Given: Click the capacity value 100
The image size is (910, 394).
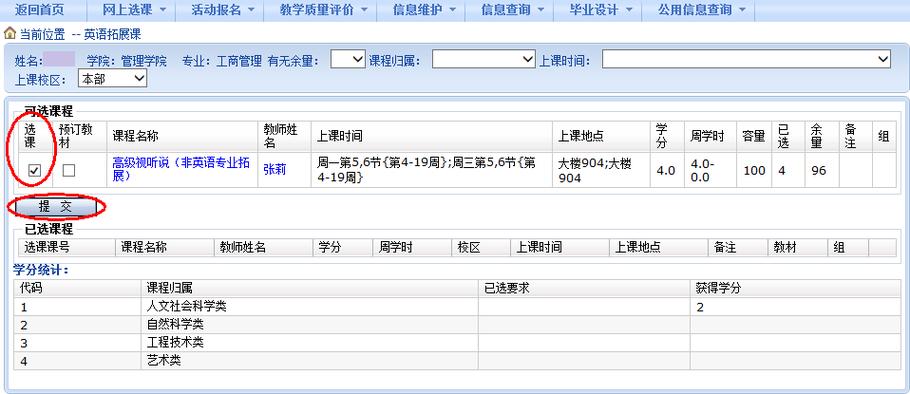Looking at the screenshot, I should pyautogui.click(x=754, y=171).
